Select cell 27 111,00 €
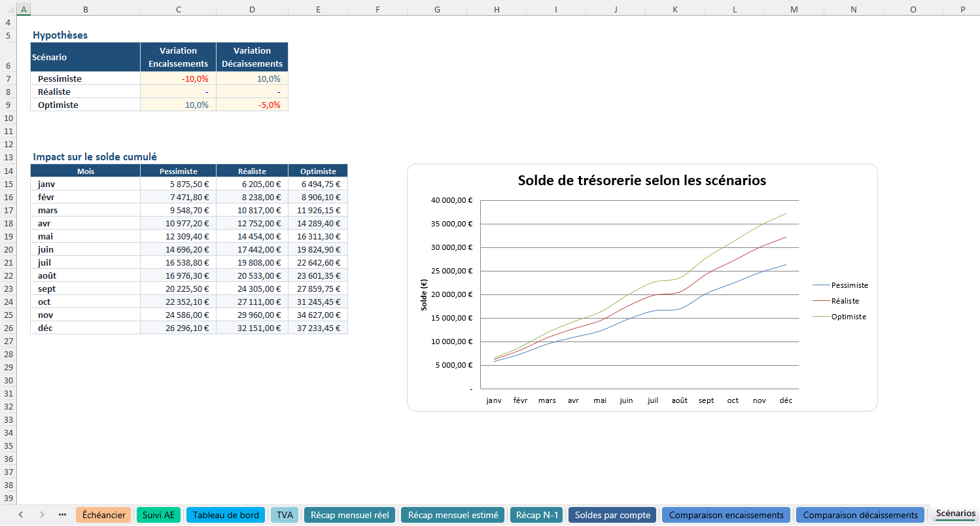Viewport: 980px width, 526px height. (x=252, y=302)
